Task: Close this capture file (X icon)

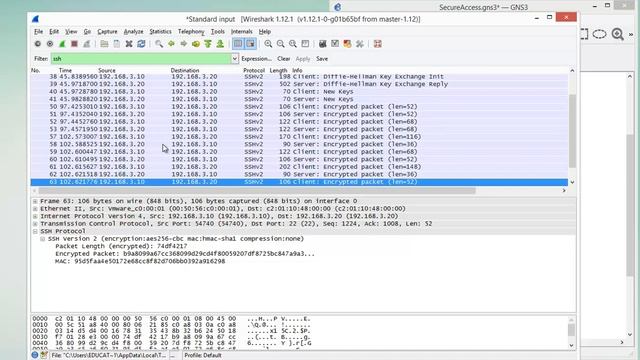Action: click(129, 44)
